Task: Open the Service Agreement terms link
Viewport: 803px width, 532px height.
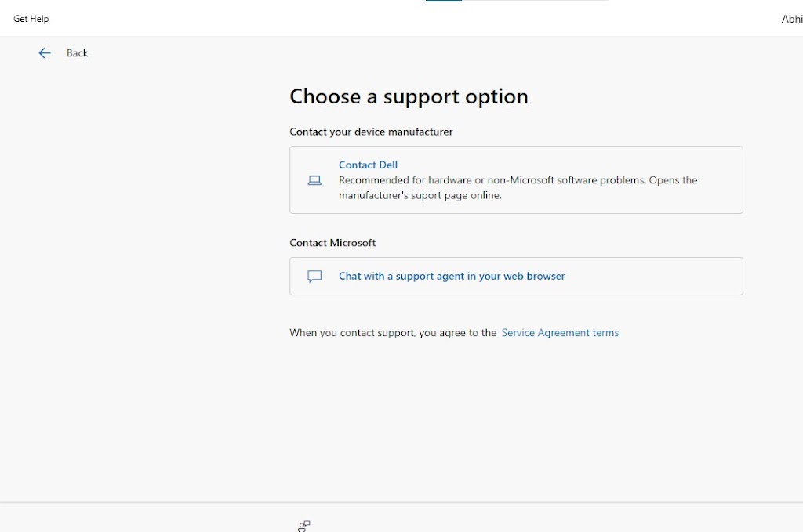Action: tap(560, 333)
